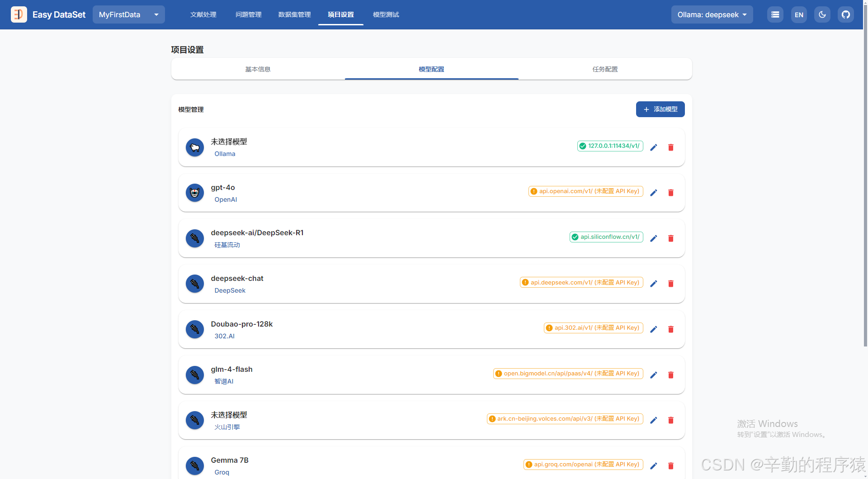Image resolution: width=868 pixels, height=479 pixels.
Task: Select the 模型配置 tab
Action: pos(432,69)
